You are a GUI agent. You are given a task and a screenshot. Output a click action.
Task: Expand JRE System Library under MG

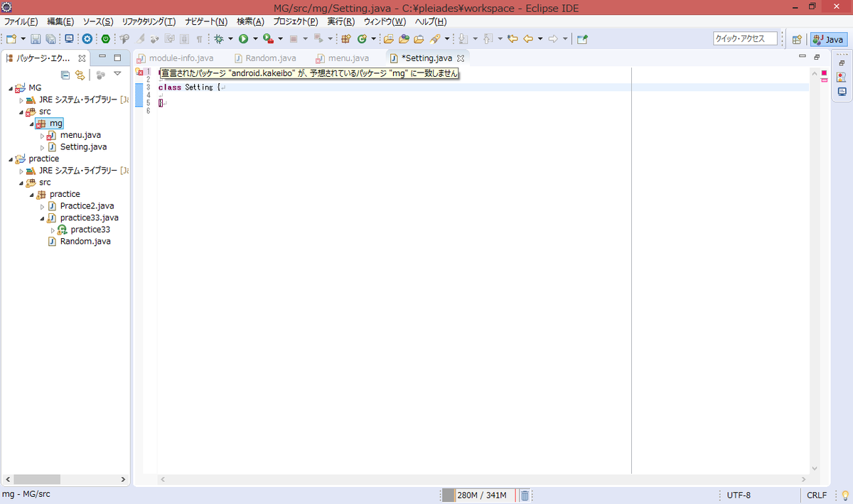click(21, 100)
